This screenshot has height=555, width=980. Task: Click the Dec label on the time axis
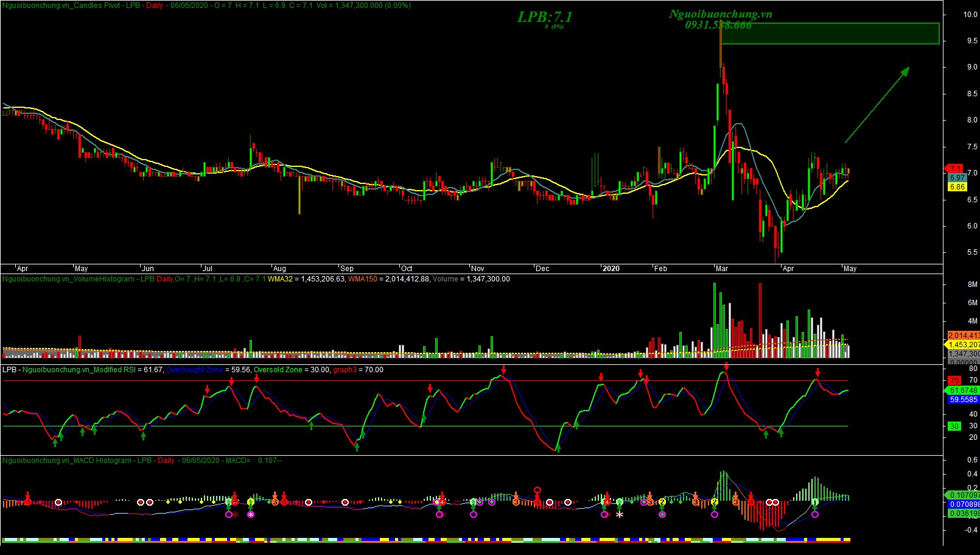542,269
